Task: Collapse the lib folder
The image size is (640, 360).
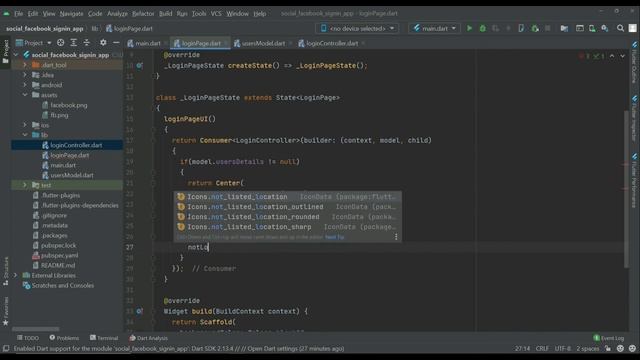Action: (x=24, y=135)
